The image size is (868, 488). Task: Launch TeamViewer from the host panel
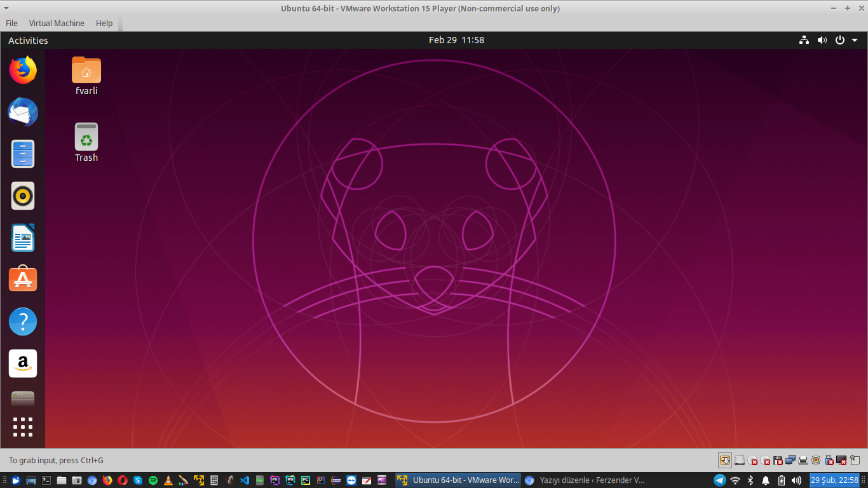(x=351, y=480)
